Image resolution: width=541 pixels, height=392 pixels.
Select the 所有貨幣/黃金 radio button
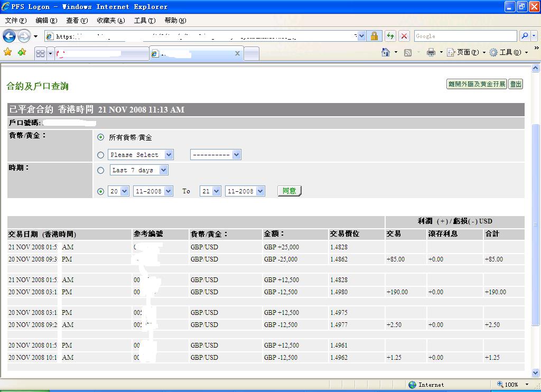(x=101, y=137)
